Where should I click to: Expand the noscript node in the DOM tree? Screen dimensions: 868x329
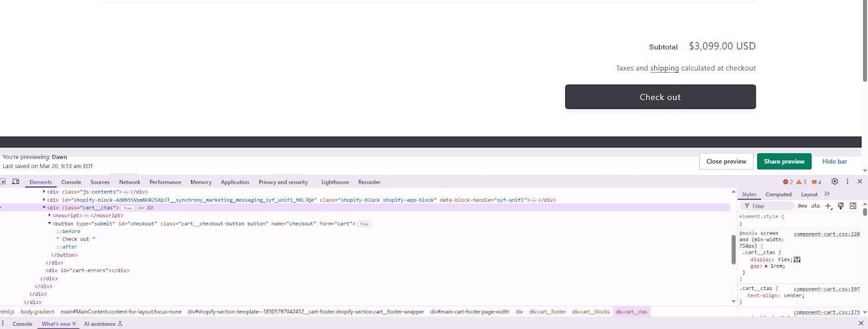(x=49, y=215)
